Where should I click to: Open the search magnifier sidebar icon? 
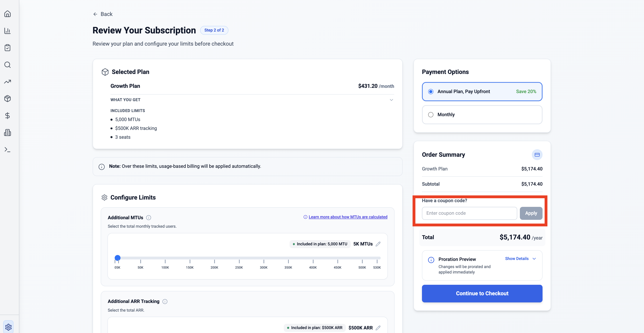8,65
